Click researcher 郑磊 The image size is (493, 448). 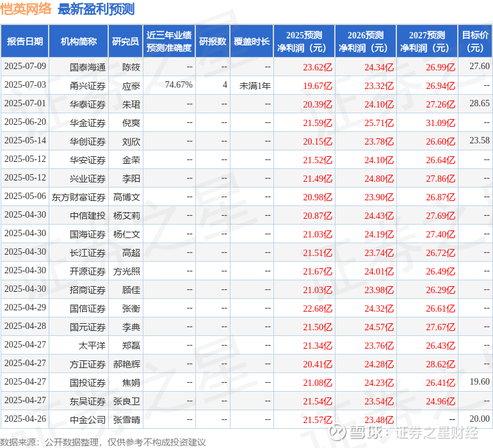pos(131,345)
